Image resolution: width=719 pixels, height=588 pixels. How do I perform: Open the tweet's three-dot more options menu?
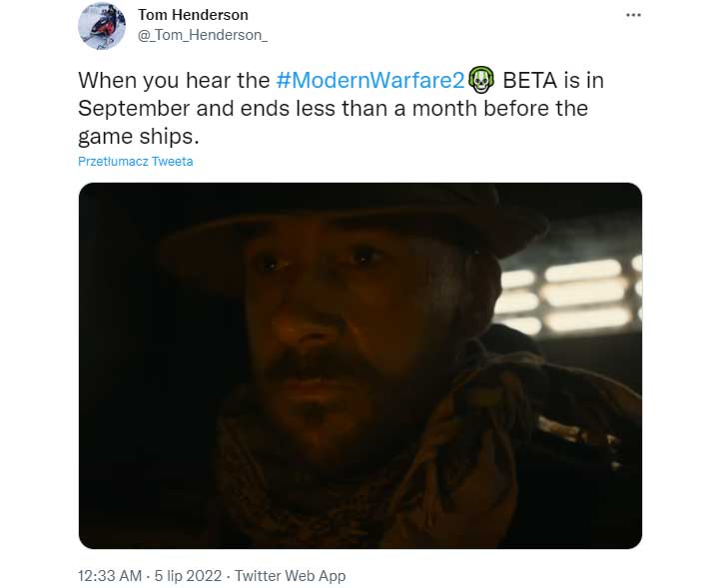point(633,16)
